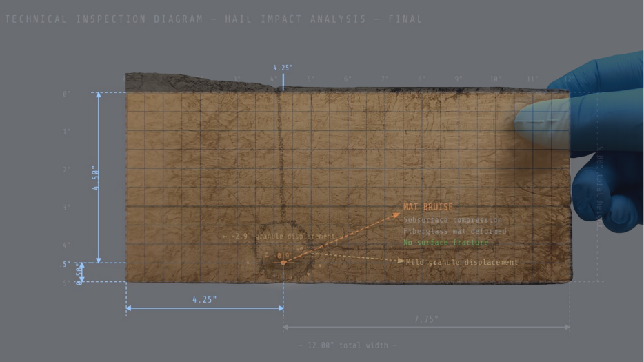Click the "Subsurface compression" annotation line
This screenshot has height=362, width=644.
point(452,220)
